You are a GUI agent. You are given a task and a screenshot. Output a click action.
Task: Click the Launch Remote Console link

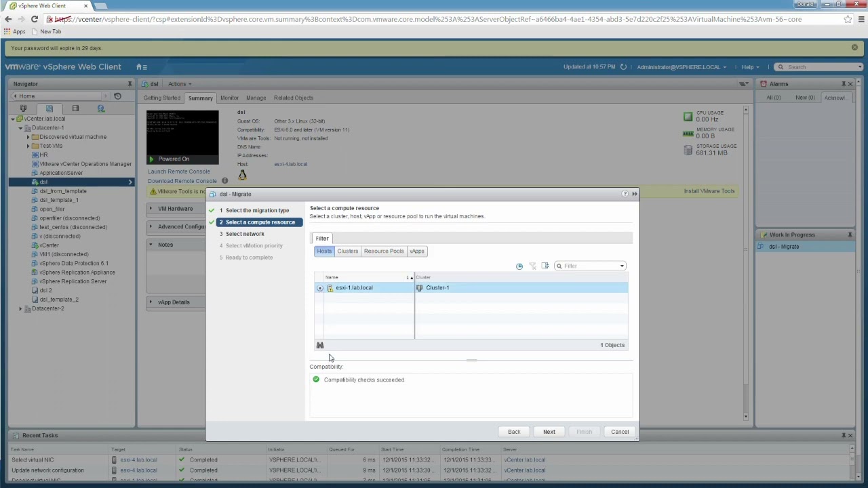[x=179, y=171]
